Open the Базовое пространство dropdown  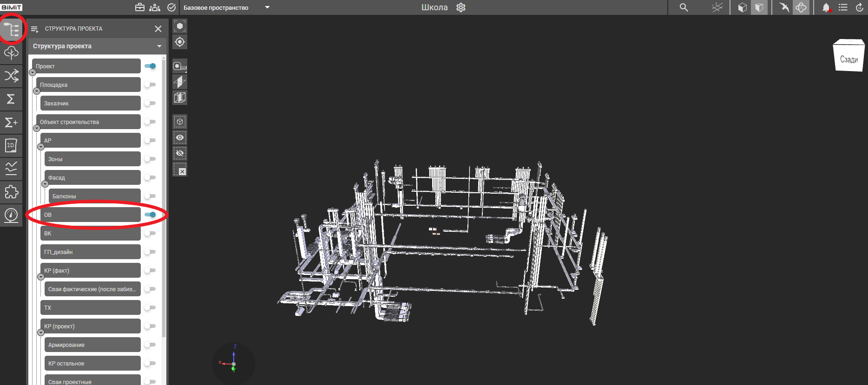click(x=267, y=7)
